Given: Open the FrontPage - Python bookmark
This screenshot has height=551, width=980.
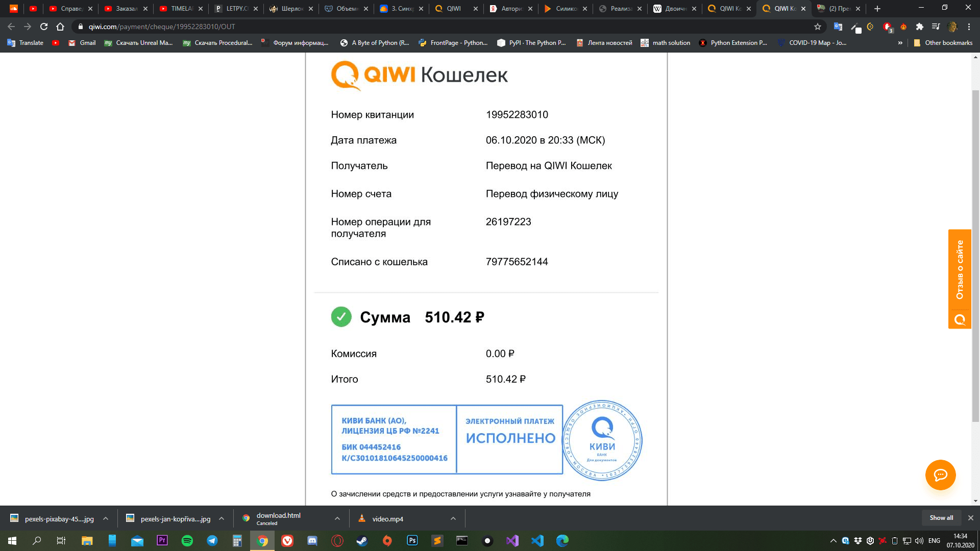Looking at the screenshot, I should pos(453,43).
